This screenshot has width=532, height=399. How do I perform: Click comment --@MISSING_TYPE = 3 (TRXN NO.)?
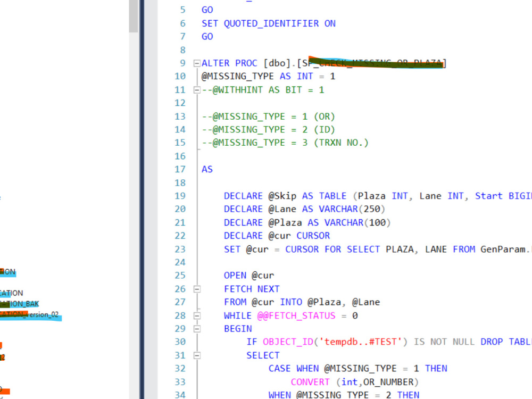285,143
